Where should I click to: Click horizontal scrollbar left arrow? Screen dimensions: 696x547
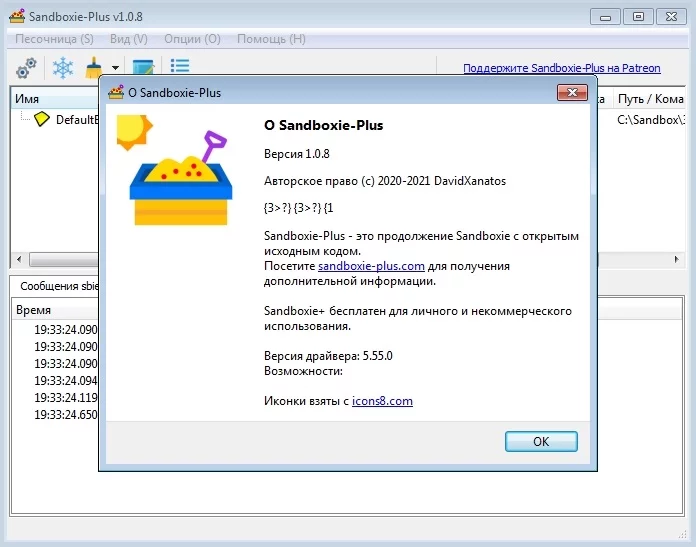[x=19, y=259]
